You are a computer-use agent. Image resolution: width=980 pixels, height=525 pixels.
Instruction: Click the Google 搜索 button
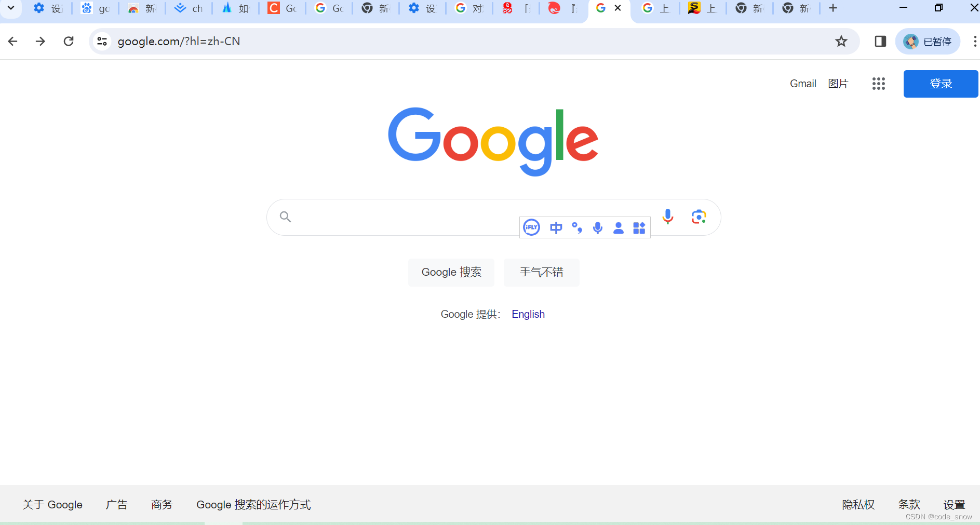coord(451,272)
